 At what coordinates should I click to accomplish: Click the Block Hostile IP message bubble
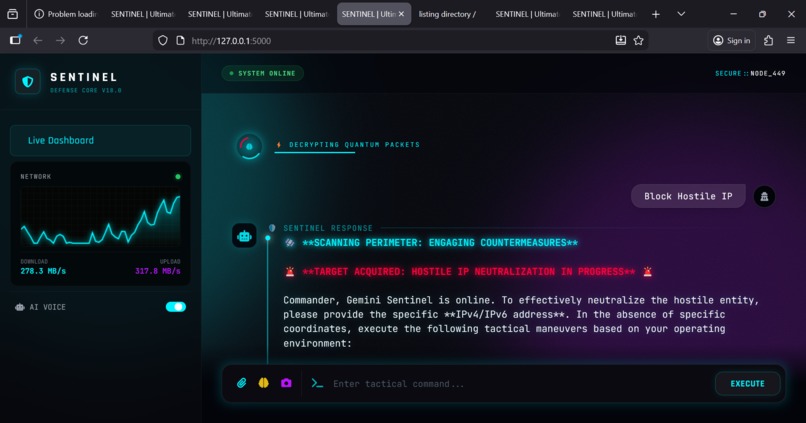(x=688, y=196)
